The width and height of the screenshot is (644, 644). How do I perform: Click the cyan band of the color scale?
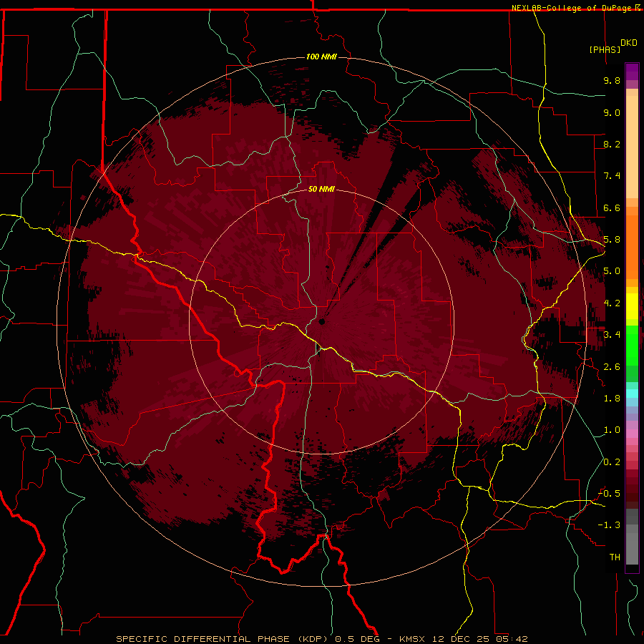[x=632, y=393]
